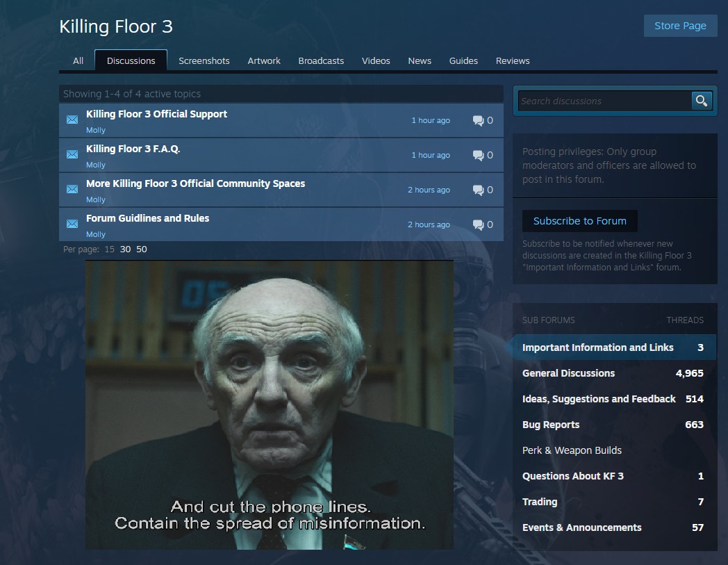Open the Artwork tab
The width and height of the screenshot is (728, 565).
264,61
